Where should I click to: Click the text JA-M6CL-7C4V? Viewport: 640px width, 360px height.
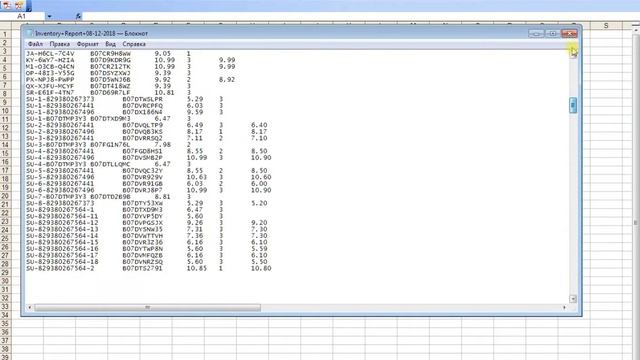(x=51, y=53)
